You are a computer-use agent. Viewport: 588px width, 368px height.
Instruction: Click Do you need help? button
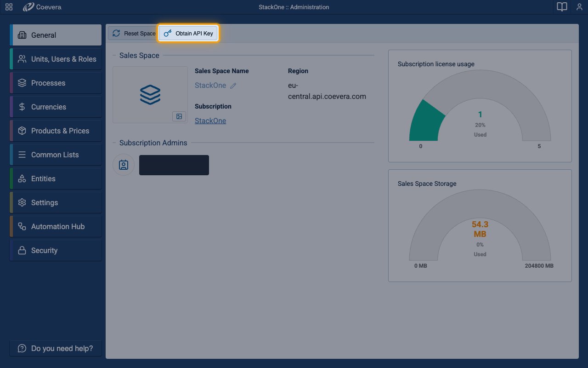(56, 348)
